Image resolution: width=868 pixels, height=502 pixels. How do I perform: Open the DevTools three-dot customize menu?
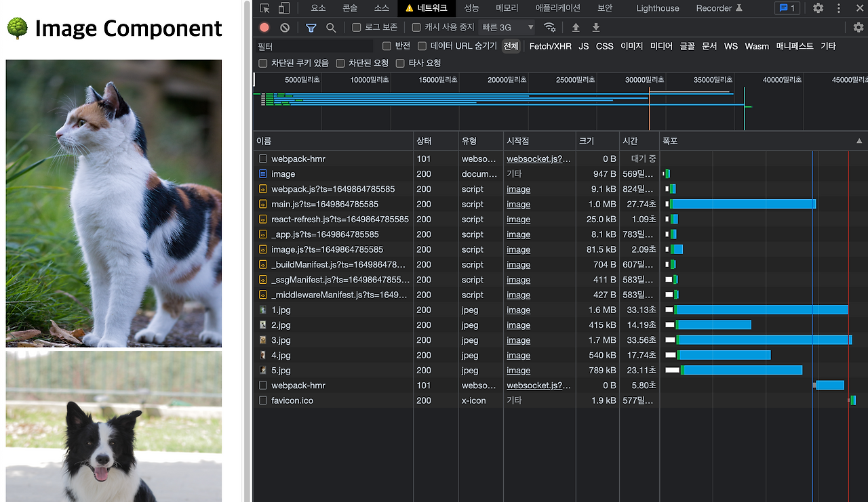(839, 8)
